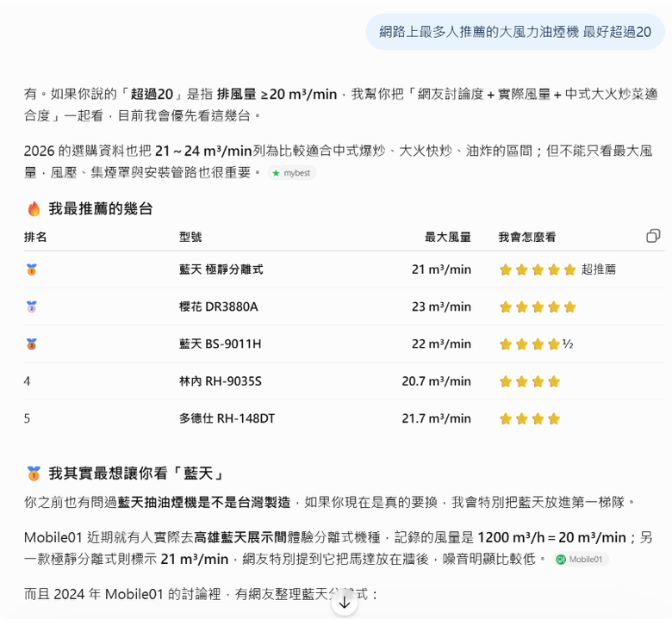Click bold text 藍天抽油煙機是不是台灣製造

click(x=204, y=502)
